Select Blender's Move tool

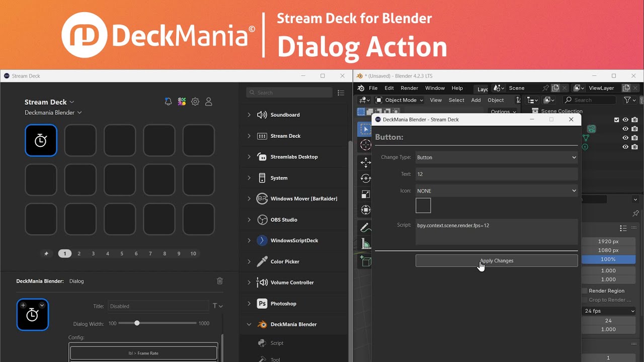[366, 162]
